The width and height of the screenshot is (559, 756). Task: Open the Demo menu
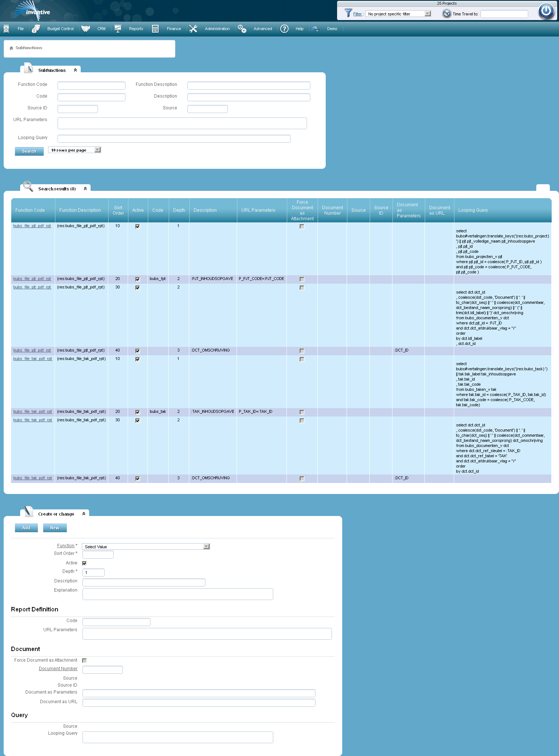tap(332, 29)
